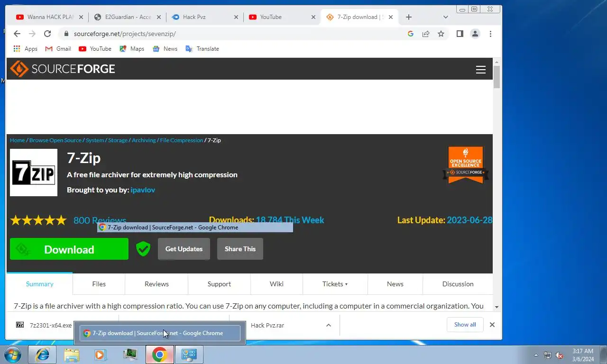The height and width of the screenshot is (364, 607).
Task: Share this page icon in address bar
Action: coord(426,34)
